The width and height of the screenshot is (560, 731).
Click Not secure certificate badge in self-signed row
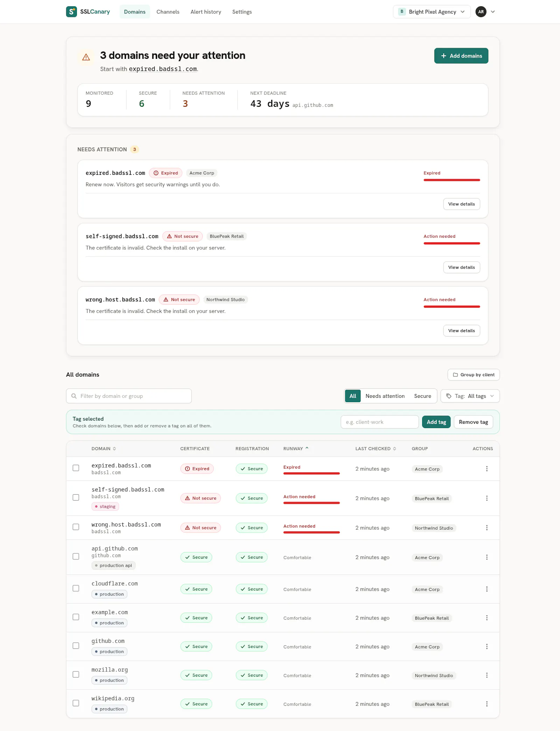point(201,498)
